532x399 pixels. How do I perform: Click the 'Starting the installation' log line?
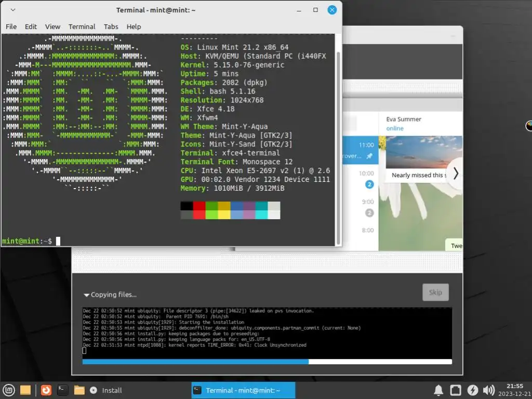(x=164, y=322)
